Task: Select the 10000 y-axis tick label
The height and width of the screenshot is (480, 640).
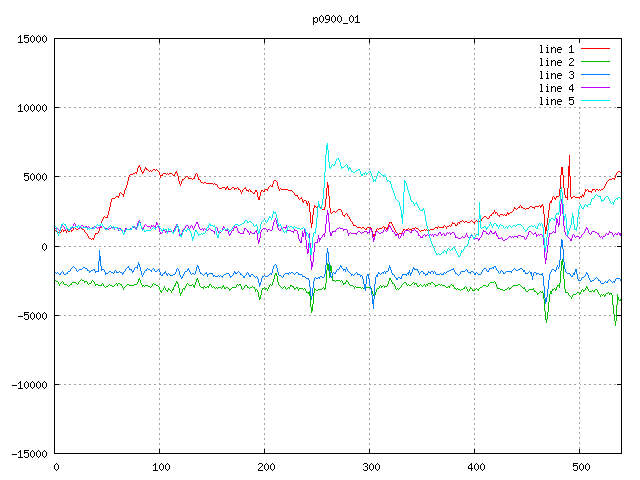Action: [x=32, y=108]
